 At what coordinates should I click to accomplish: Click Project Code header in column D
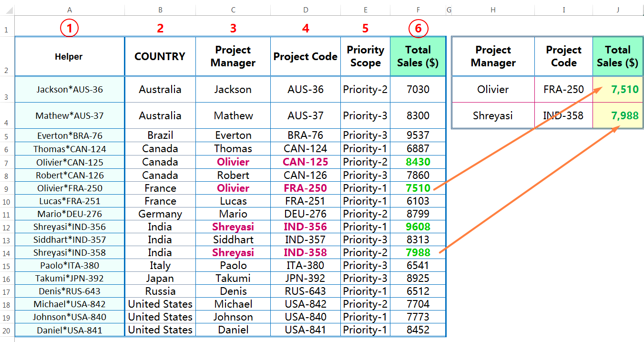306,56
